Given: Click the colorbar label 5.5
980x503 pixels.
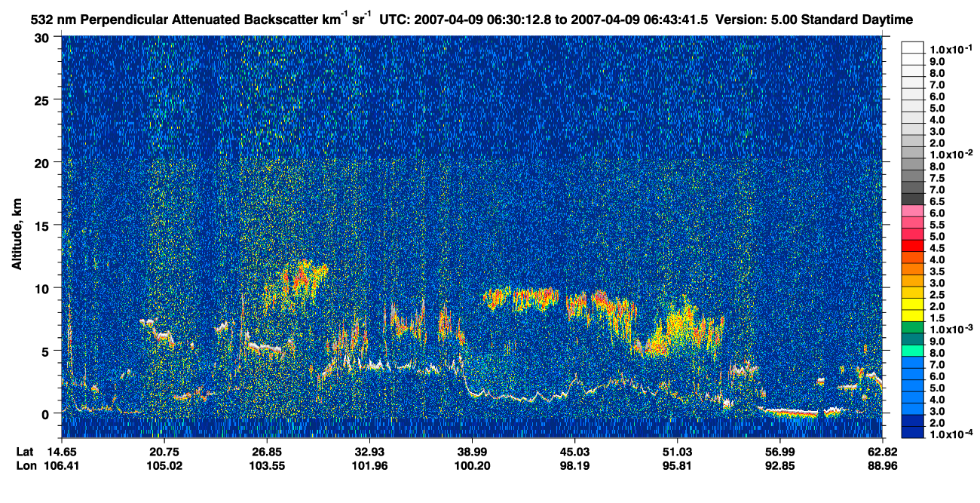Looking at the screenshot, I should (x=937, y=225).
